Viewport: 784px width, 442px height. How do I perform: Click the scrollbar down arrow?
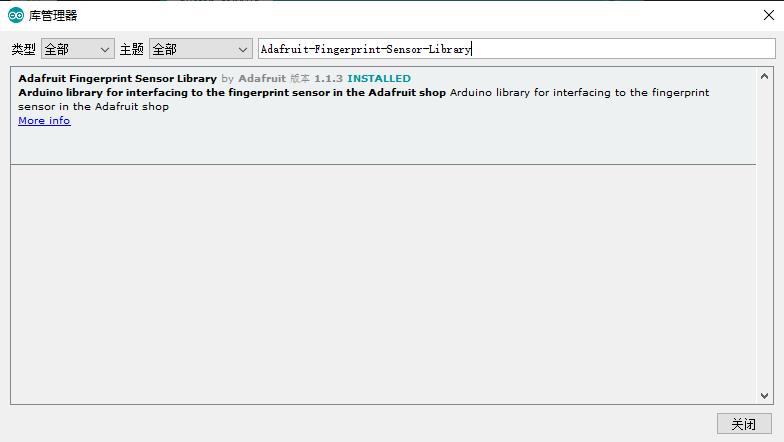pyautogui.click(x=764, y=396)
